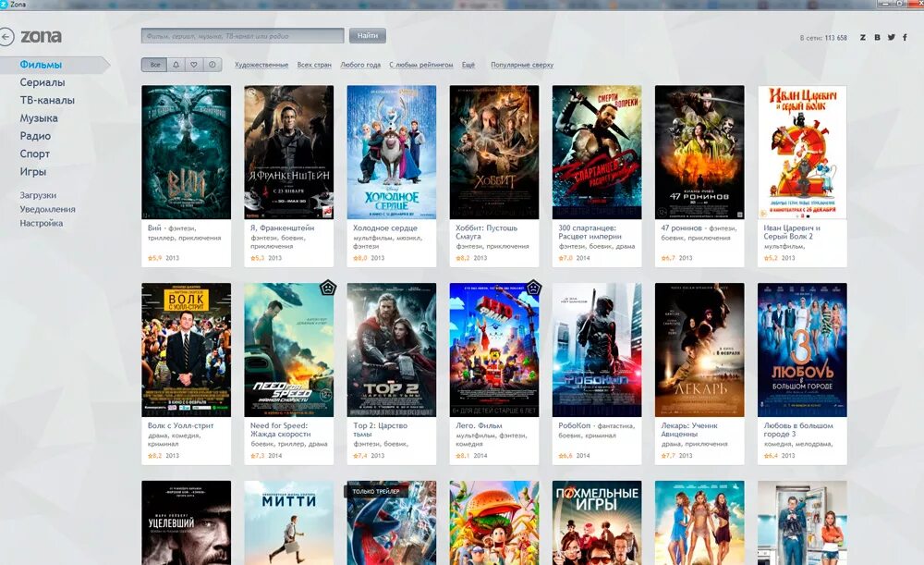Open the Радио section
The width and height of the screenshot is (924, 565).
(35, 136)
